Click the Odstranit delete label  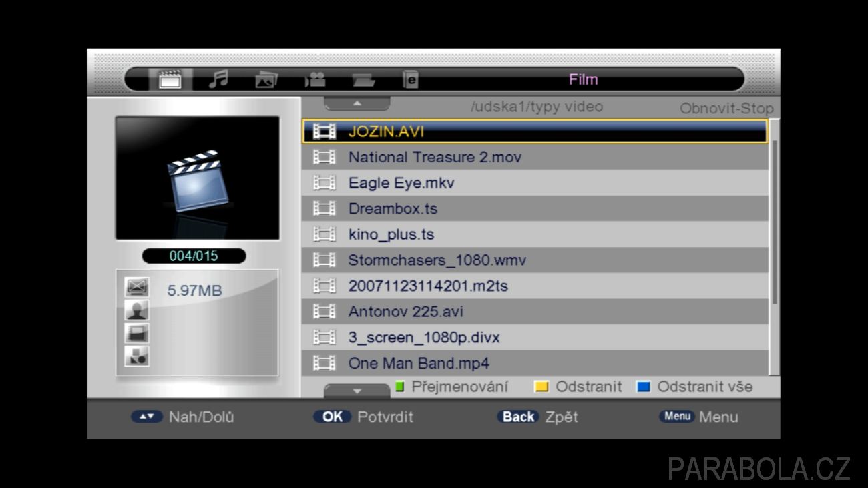point(588,387)
